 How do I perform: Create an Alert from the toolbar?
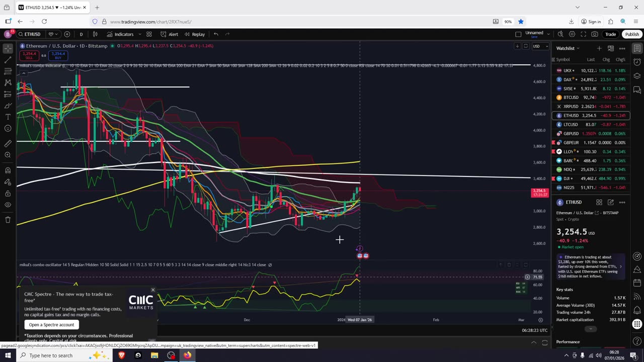[x=169, y=34]
